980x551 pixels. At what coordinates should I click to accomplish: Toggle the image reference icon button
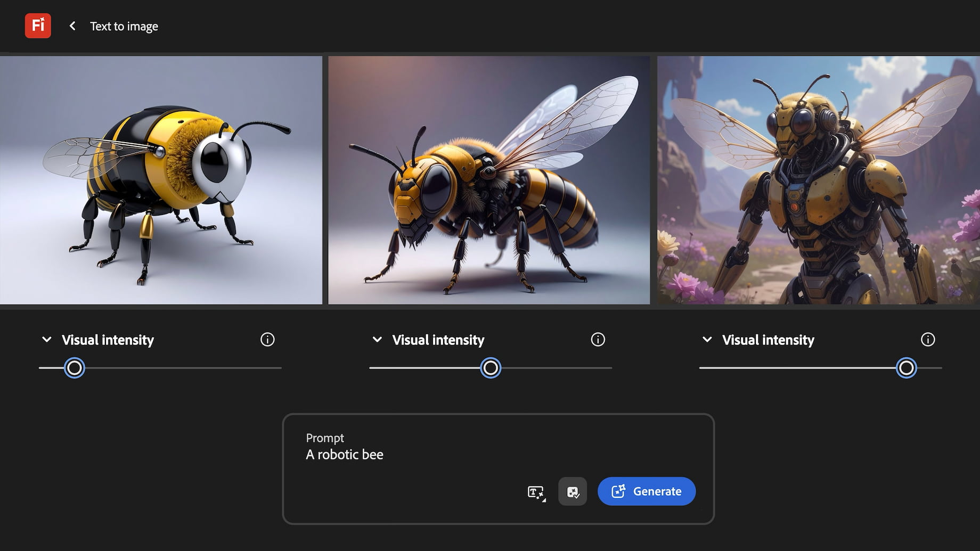point(573,491)
